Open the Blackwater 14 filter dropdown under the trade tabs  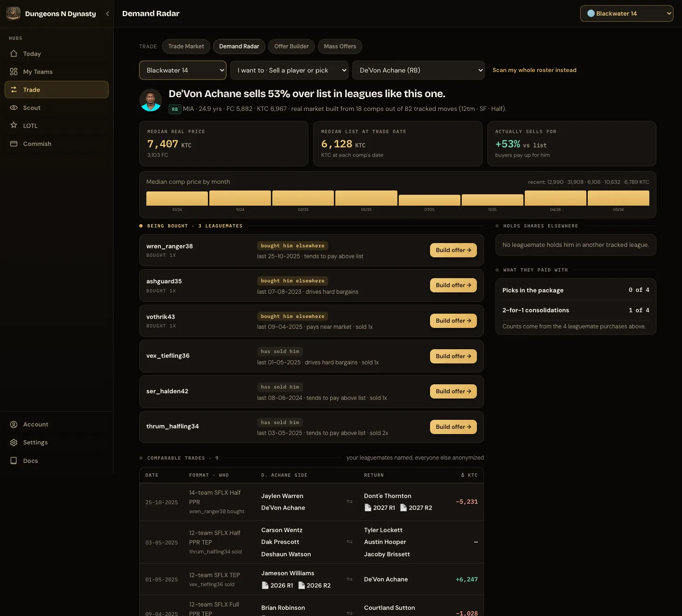183,70
